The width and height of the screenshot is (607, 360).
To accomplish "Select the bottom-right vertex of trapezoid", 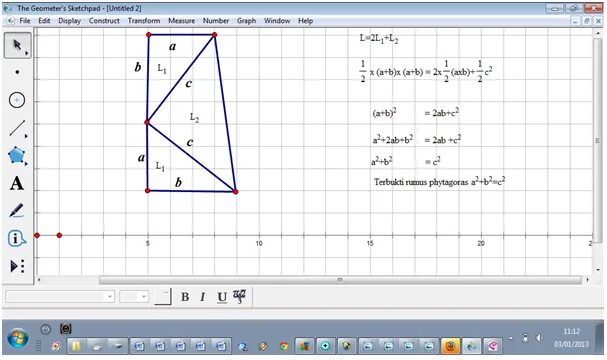I will 236,192.
